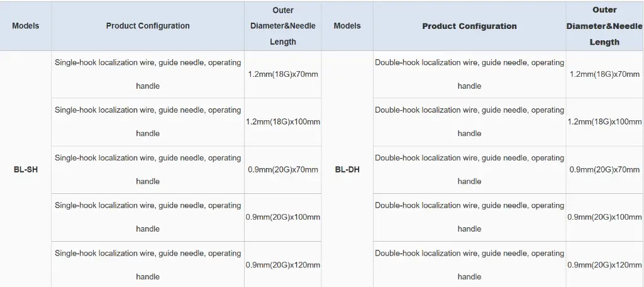644x287 pixels.
Task: Click BL-SH 0.9mm(20G)x100mm size cell
Action: click(x=283, y=217)
